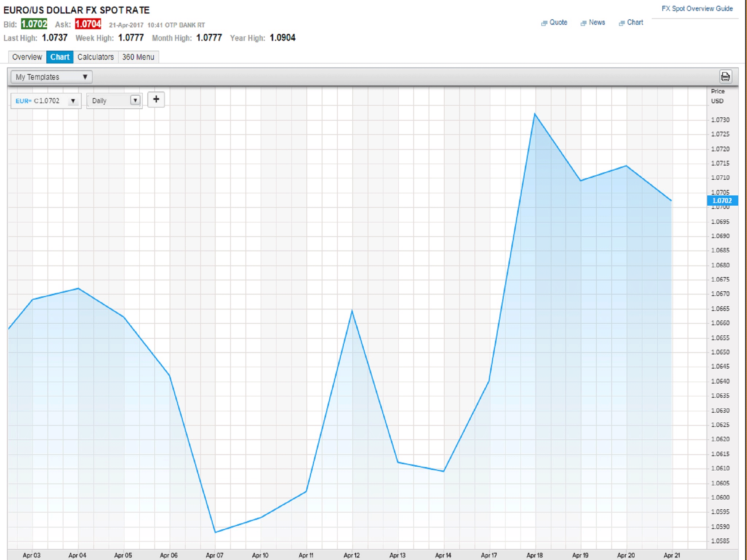Screen dimensions: 747x560
Task: Click the 1.0600 price axis label
Action: click(x=720, y=497)
